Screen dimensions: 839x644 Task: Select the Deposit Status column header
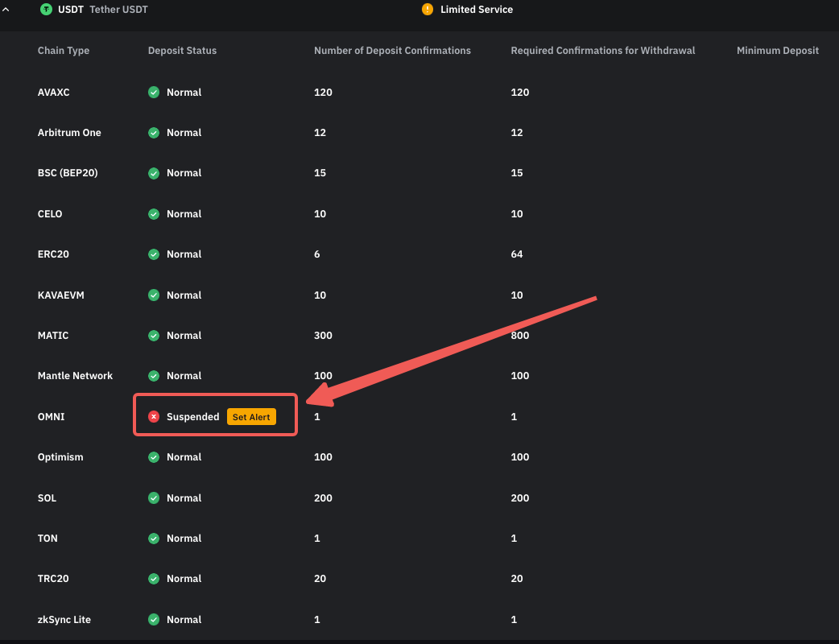pos(182,51)
